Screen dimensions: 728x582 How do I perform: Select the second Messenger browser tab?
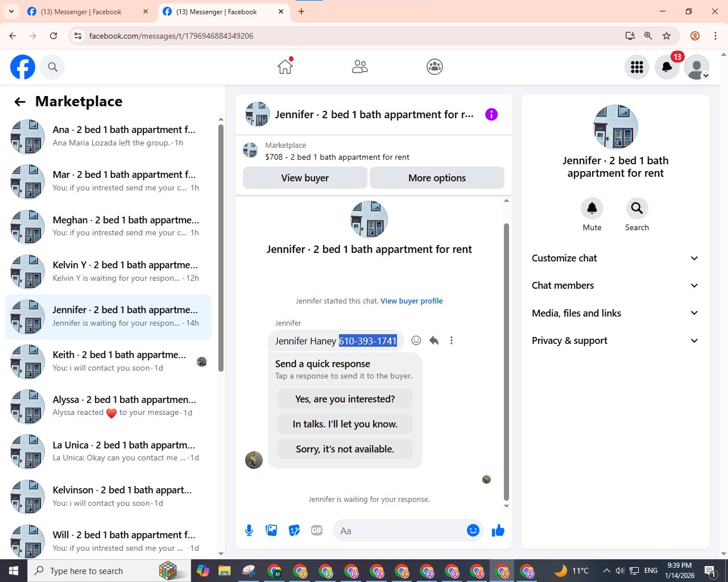pyautogui.click(x=222, y=11)
